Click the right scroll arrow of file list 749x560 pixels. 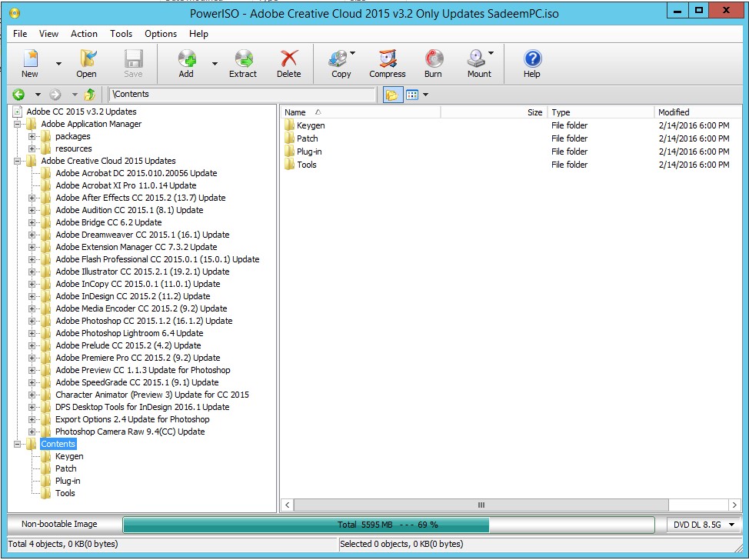[734, 505]
